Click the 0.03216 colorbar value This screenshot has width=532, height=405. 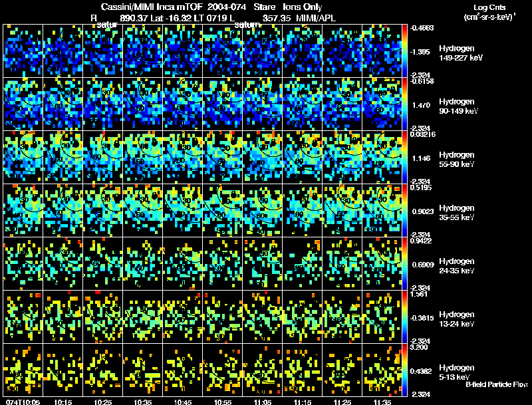pyautogui.click(x=423, y=134)
